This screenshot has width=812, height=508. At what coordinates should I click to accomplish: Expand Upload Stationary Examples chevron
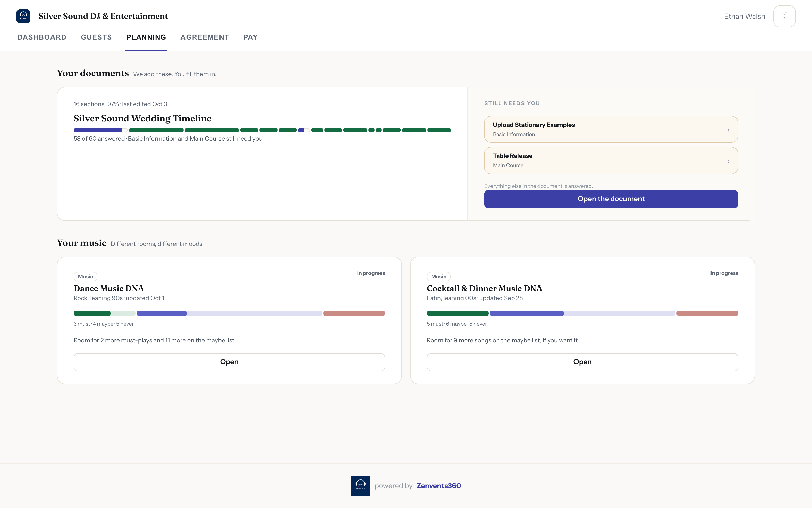click(728, 130)
